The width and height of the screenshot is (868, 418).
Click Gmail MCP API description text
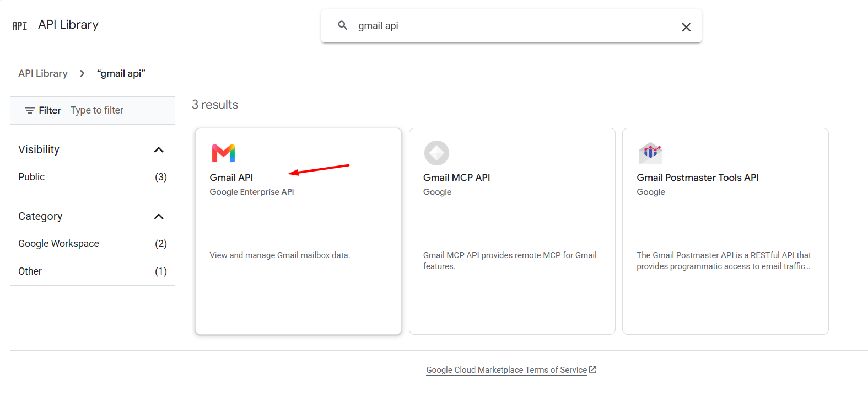510,261
